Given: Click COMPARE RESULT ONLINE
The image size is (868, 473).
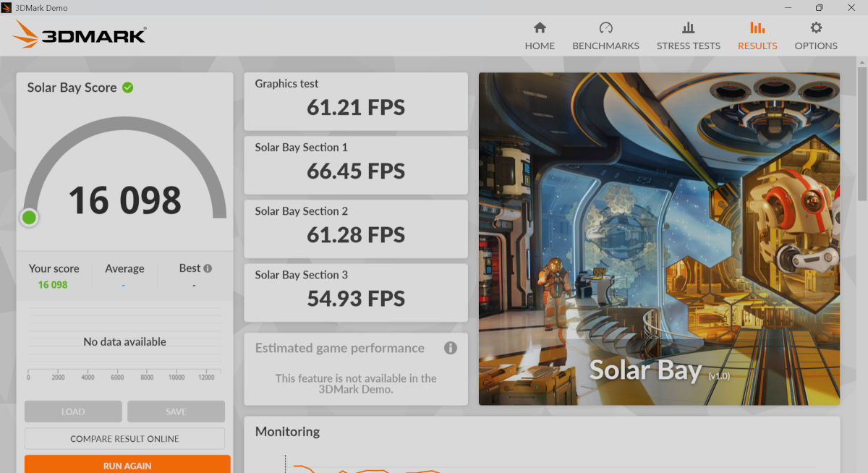Looking at the screenshot, I should [x=124, y=439].
